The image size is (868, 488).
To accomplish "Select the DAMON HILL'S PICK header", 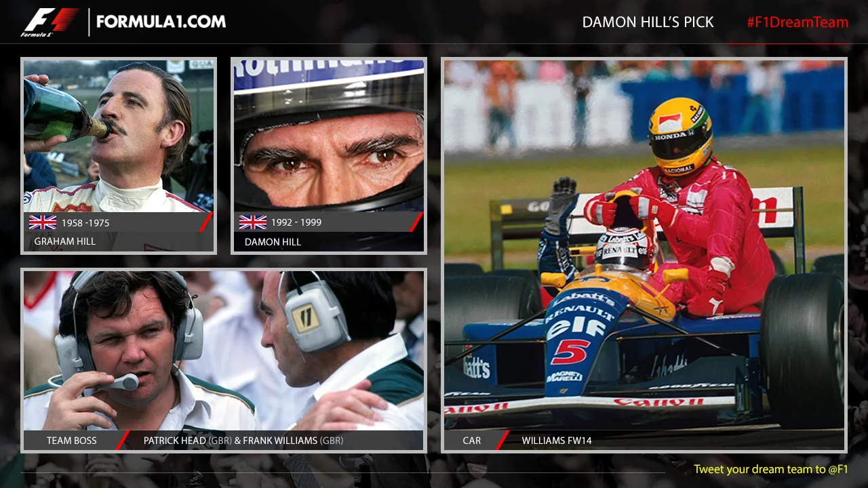I will pyautogui.click(x=648, y=22).
